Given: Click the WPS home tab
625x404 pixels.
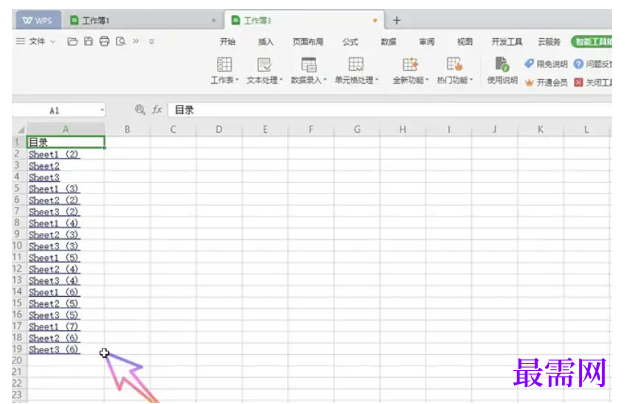Looking at the screenshot, I should 38,20.
